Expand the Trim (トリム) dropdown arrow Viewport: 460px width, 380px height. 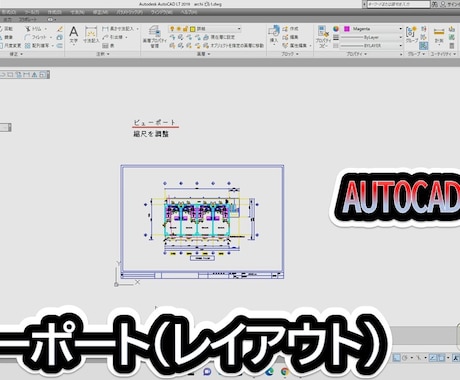click(x=46, y=29)
